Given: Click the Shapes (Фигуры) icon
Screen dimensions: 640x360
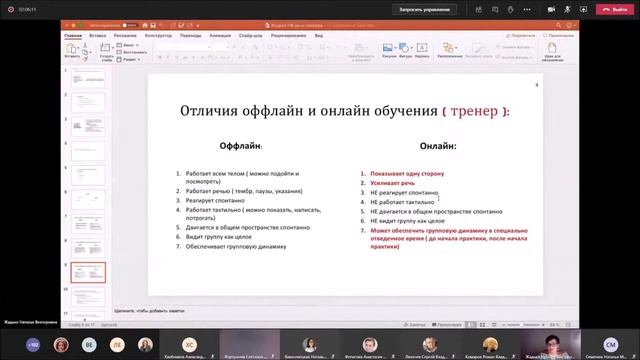Looking at the screenshot, I should pyautogui.click(x=404, y=48).
